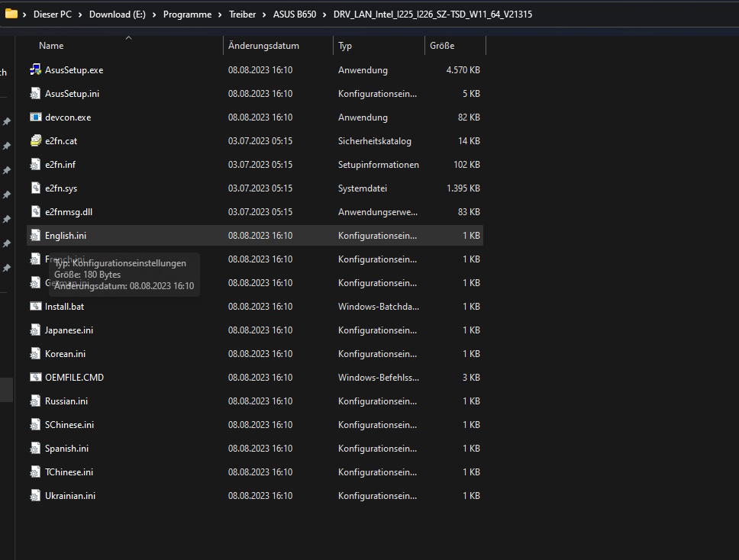Expand chevron after Download (E:) breadcrumb
The width and height of the screenshot is (739, 560).
pos(154,14)
